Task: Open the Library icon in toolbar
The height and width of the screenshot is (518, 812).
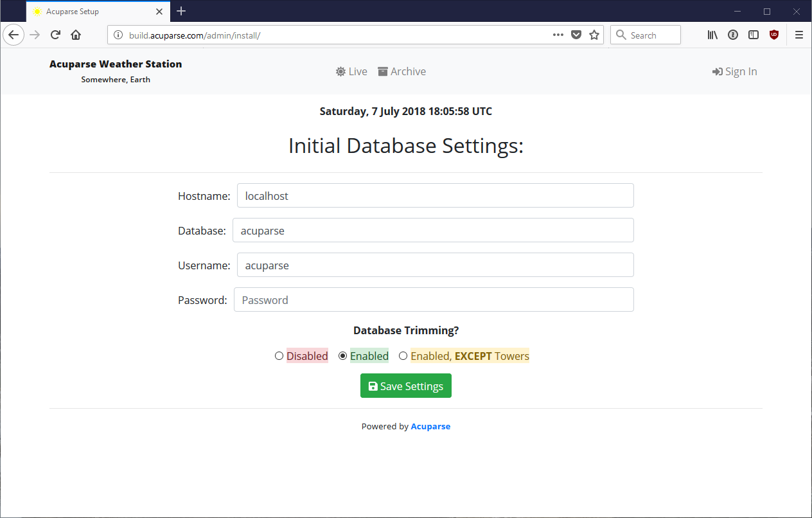Action: 712,35
